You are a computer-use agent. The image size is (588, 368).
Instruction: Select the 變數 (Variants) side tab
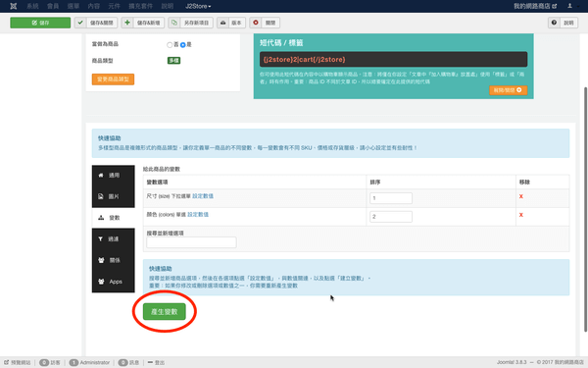pos(114,218)
